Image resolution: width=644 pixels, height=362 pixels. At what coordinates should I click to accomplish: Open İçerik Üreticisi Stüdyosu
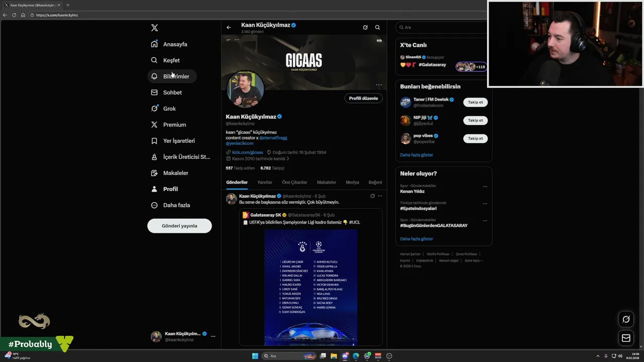[181, 157]
